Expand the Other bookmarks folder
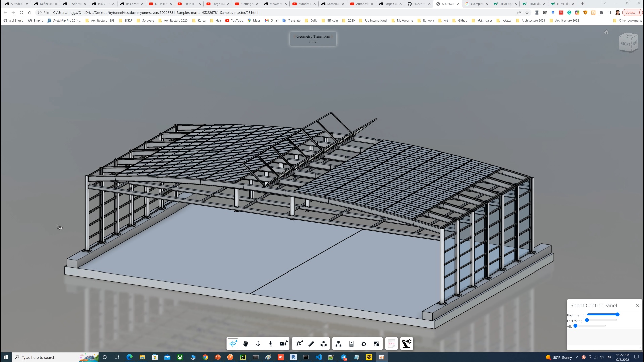 [x=627, y=21]
